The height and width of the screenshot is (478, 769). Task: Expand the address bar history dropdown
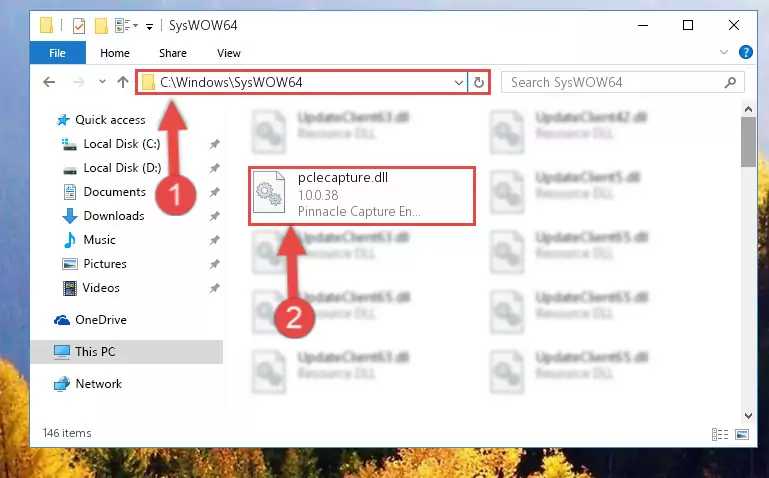click(x=459, y=82)
